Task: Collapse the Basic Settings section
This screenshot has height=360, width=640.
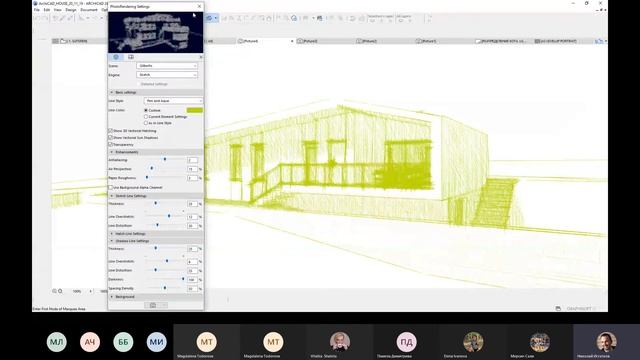Action: click(156, 93)
